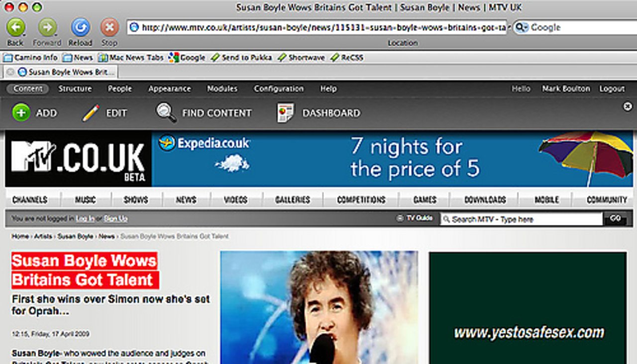637x364 pixels.
Task: Close the Susan Boyle Wows Brit... tab
Action: point(10,72)
